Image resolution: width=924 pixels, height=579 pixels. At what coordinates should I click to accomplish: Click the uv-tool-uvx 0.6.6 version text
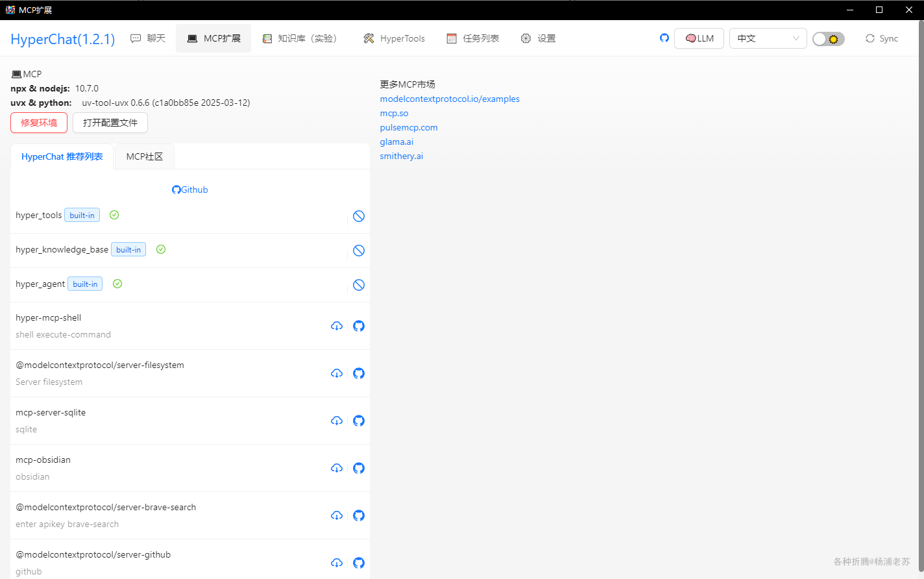pos(166,103)
